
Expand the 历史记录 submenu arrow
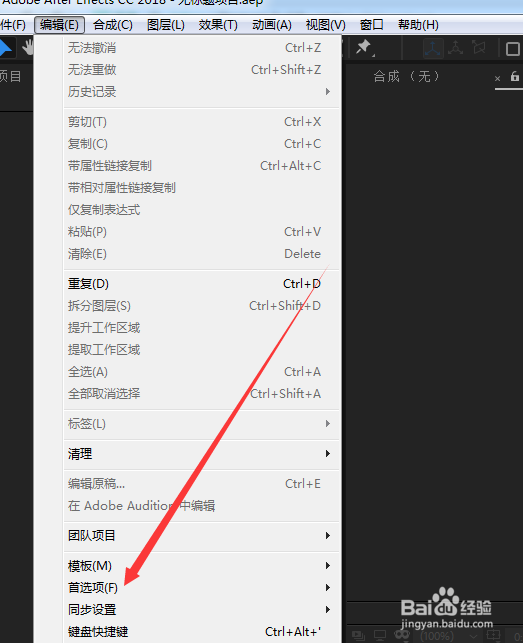pos(328,91)
